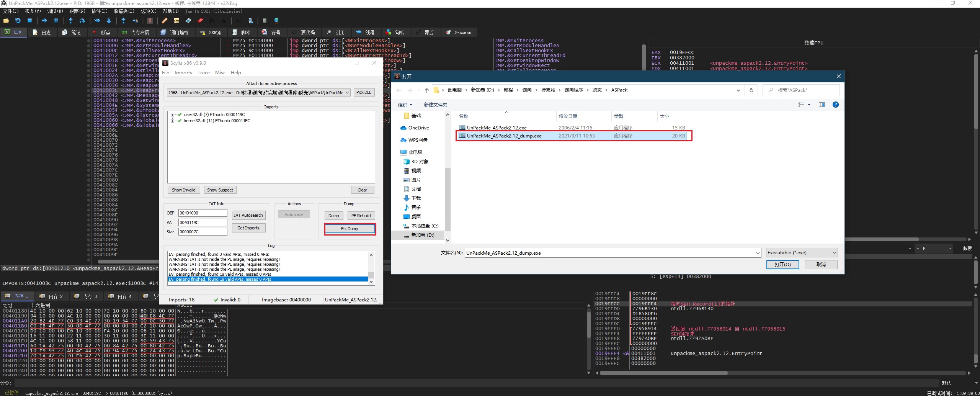This screenshot has height=396, width=980.
Task: Open the Executable (*.exe) file type dropdown
Action: pos(802,253)
